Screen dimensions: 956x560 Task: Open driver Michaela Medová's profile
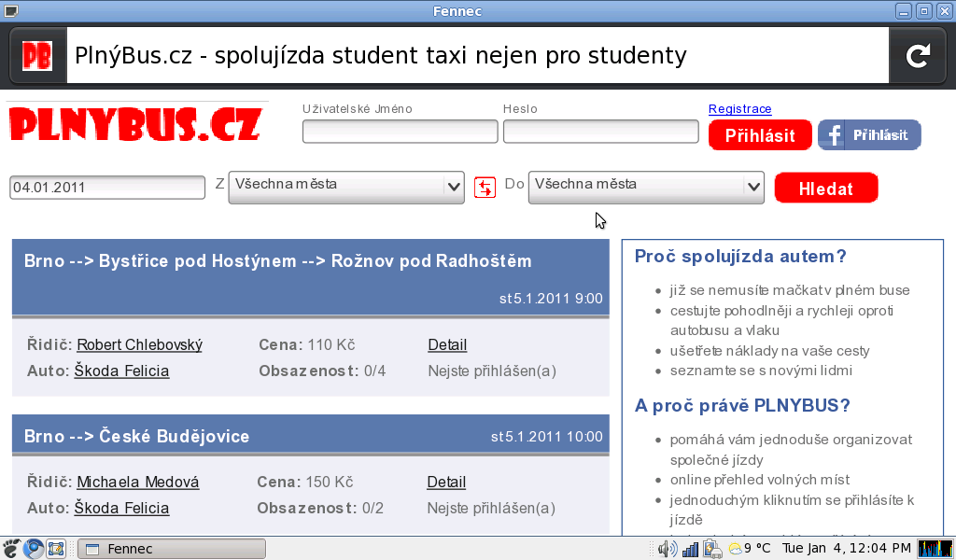[x=138, y=482]
